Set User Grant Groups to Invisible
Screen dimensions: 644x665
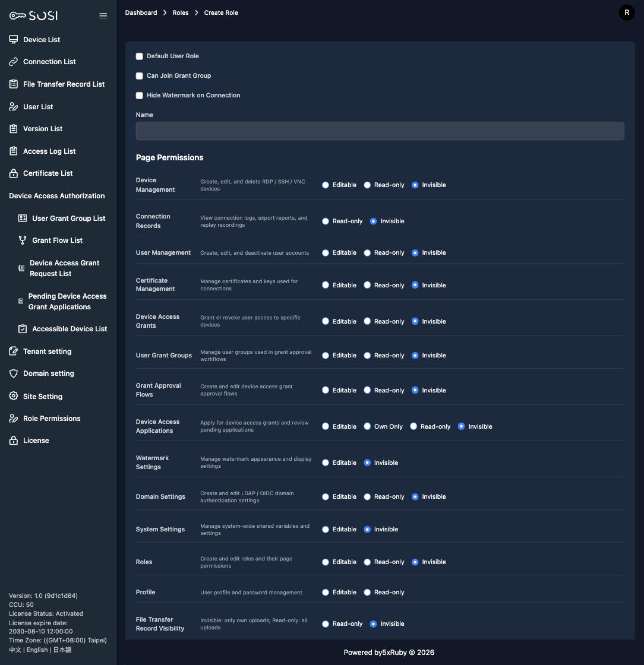point(415,356)
